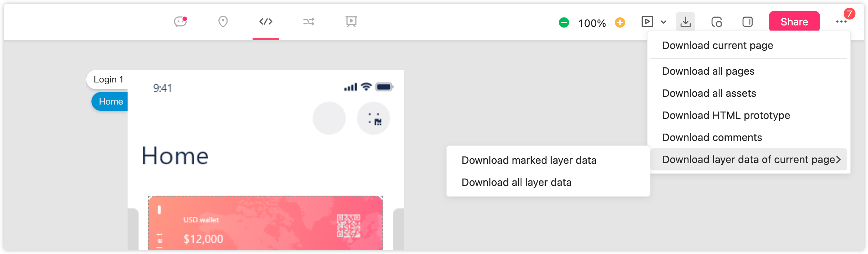
Task: Zoom out with the green minus button
Action: point(564,23)
